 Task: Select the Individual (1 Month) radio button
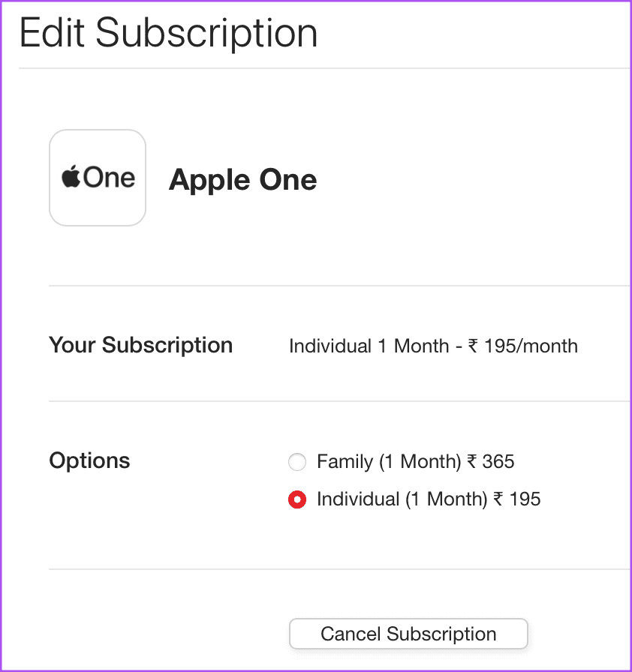[297, 499]
